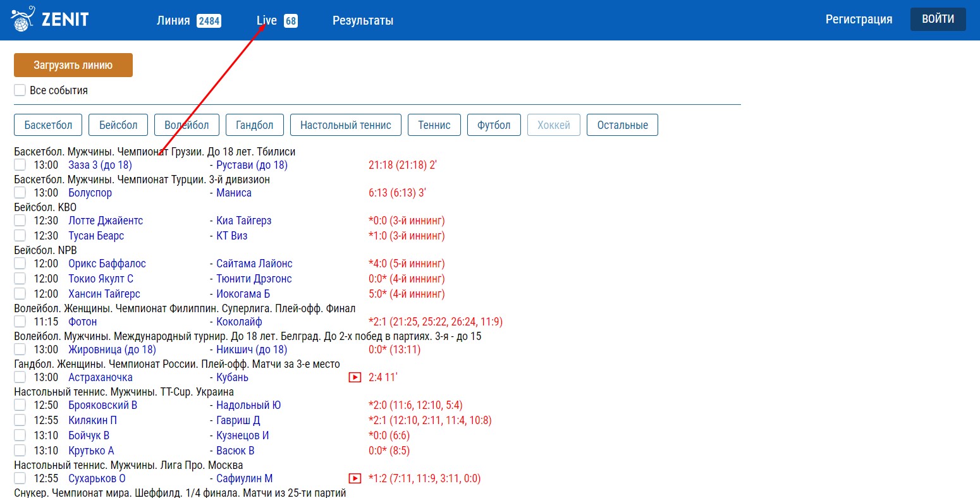Open the Тюнити Дрэгонс link

[x=254, y=279]
